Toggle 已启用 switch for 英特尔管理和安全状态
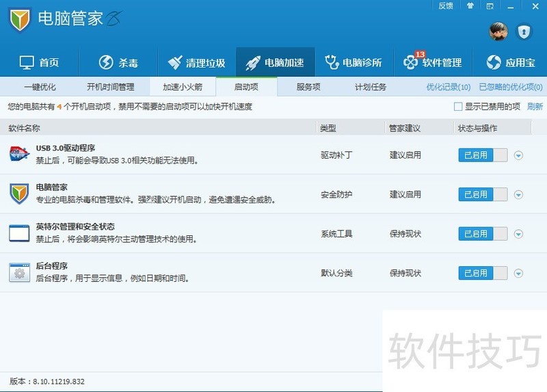The width and height of the screenshot is (547, 392). tap(483, 234)
